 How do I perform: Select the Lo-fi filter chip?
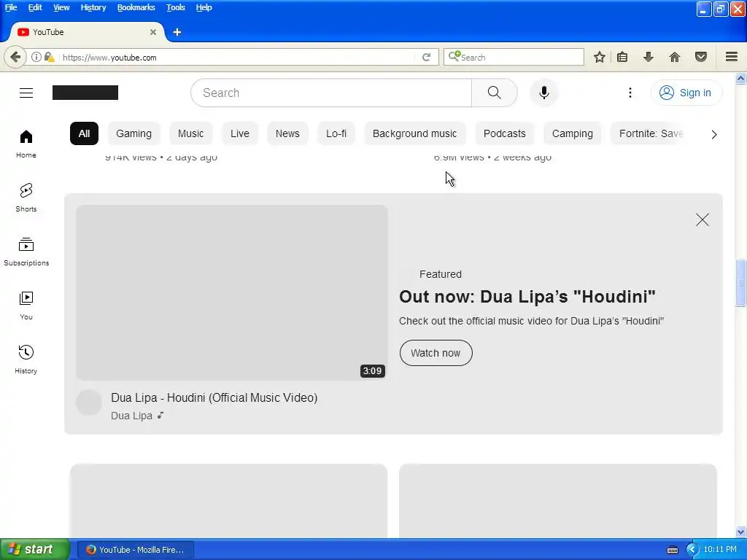[x=336, y=134]
